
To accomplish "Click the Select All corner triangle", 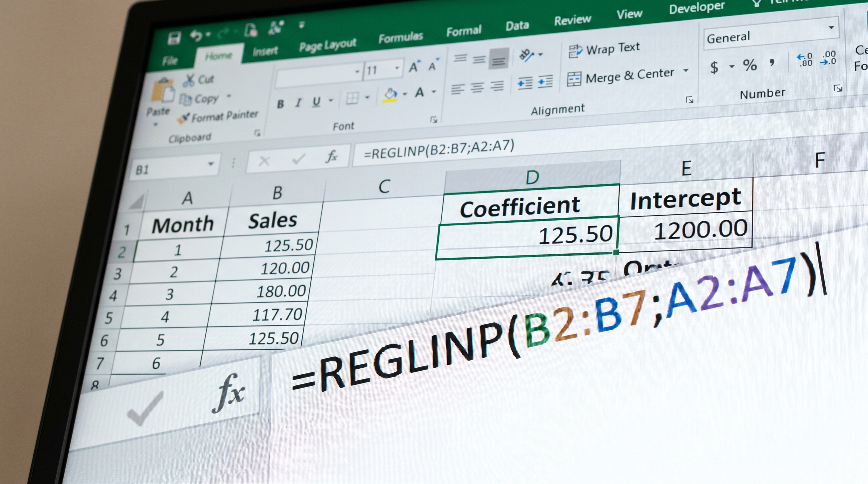I will click(136, 202).
